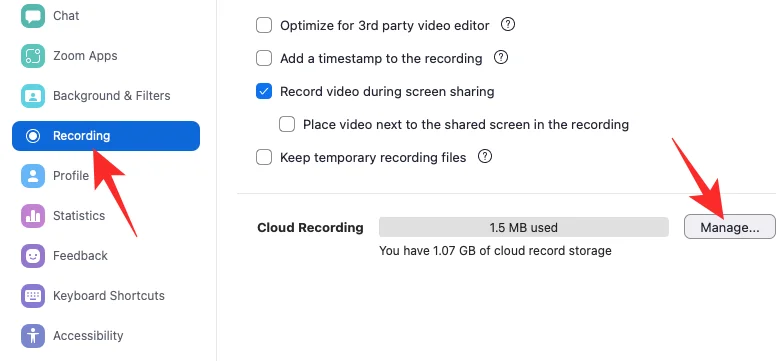Click the Keyboard Shortcuts keyboard icon
Image resolution: width=784 pixels, height=361 pixels.
[33, 296]
